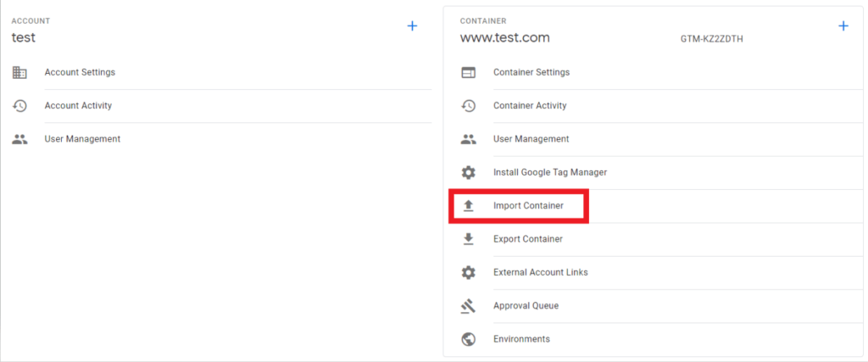
Task: Open Export Container option
Action: (528, 239)
